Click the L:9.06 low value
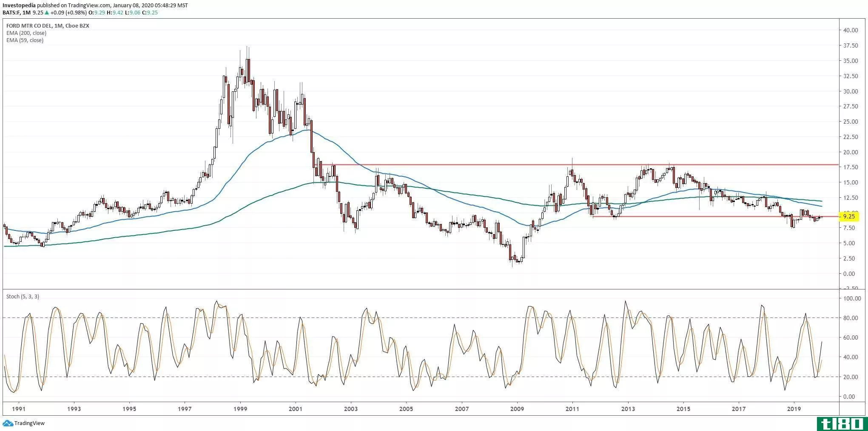Screen dimensions: 868x431 [133, 13]
